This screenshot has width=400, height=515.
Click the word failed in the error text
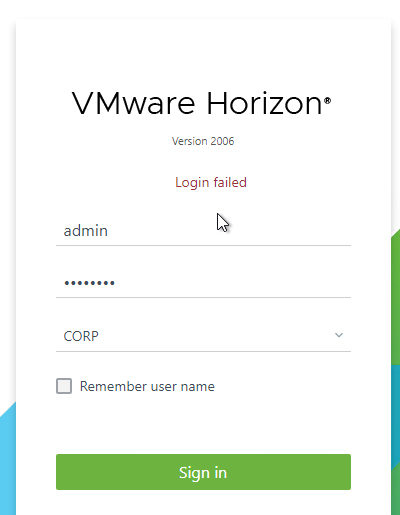tap(230, 182)
